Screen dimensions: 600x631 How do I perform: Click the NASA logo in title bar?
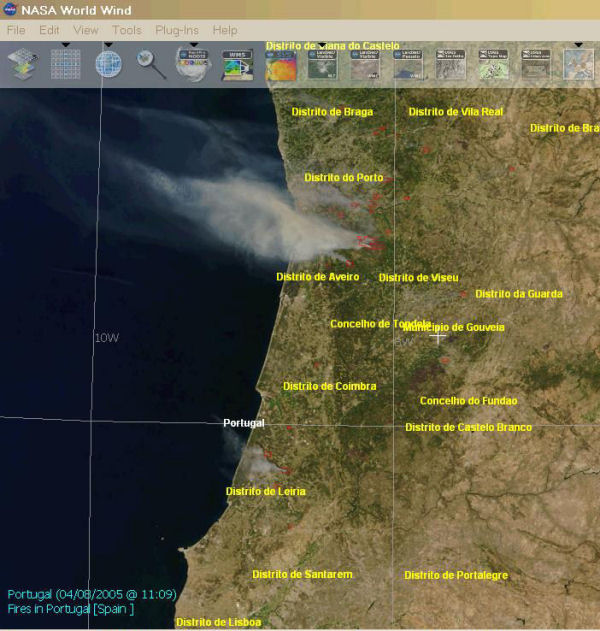(x=10, y=11)
